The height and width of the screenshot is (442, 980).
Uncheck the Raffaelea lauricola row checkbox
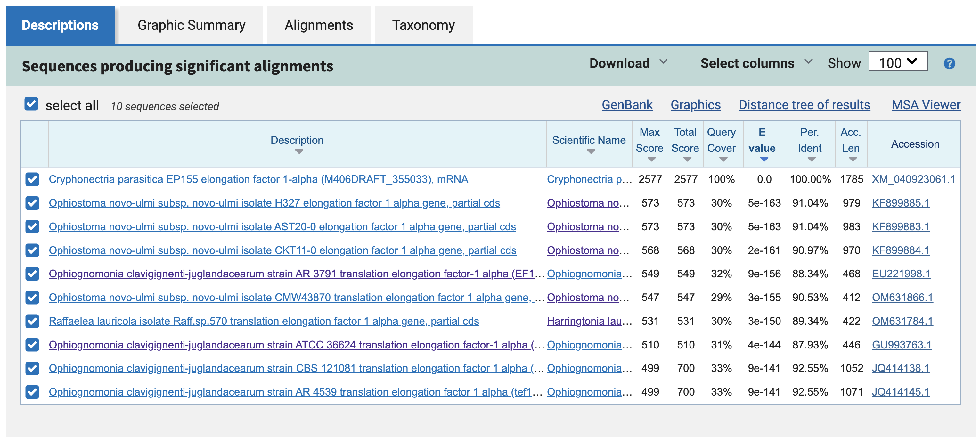coord(32,321)
